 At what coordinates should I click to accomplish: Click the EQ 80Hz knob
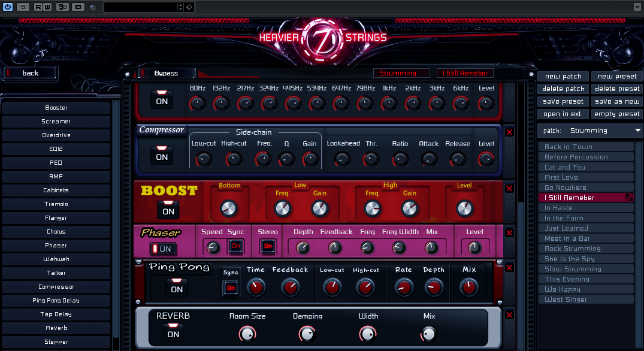click(198, 104)
